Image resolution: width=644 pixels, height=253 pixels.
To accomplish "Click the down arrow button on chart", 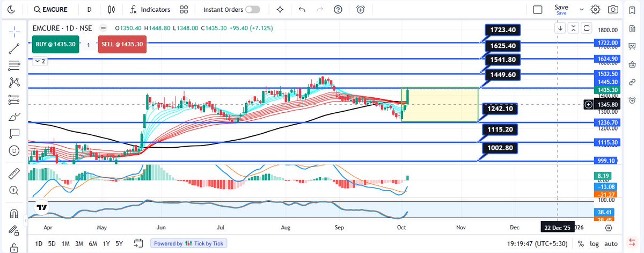I will point(560,28).
